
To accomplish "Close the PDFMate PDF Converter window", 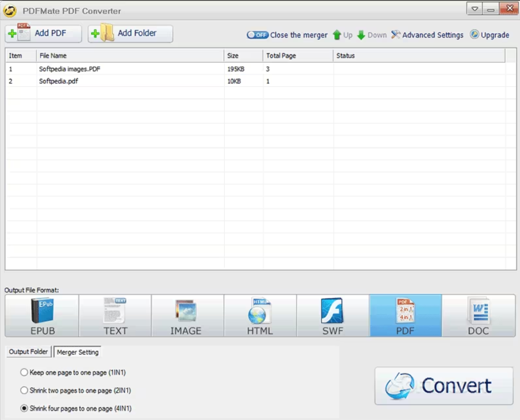I will (x=509, y=9).
